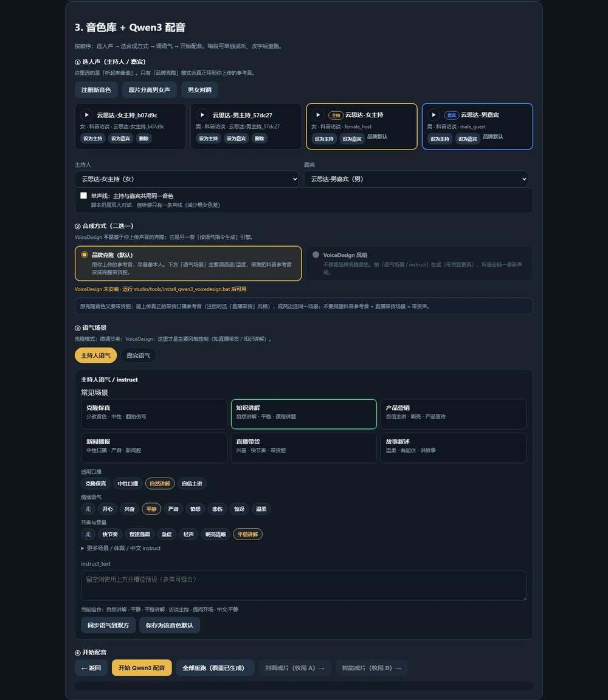Go back with the ← 返回 button
This screenshot has width=608, height=700.
91,668
